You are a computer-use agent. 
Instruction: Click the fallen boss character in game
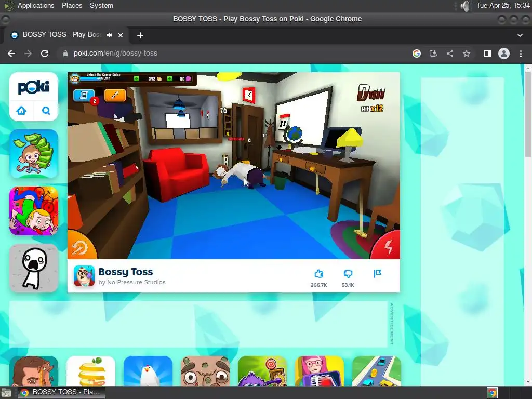pyautogui.click(x=242, y=174)
